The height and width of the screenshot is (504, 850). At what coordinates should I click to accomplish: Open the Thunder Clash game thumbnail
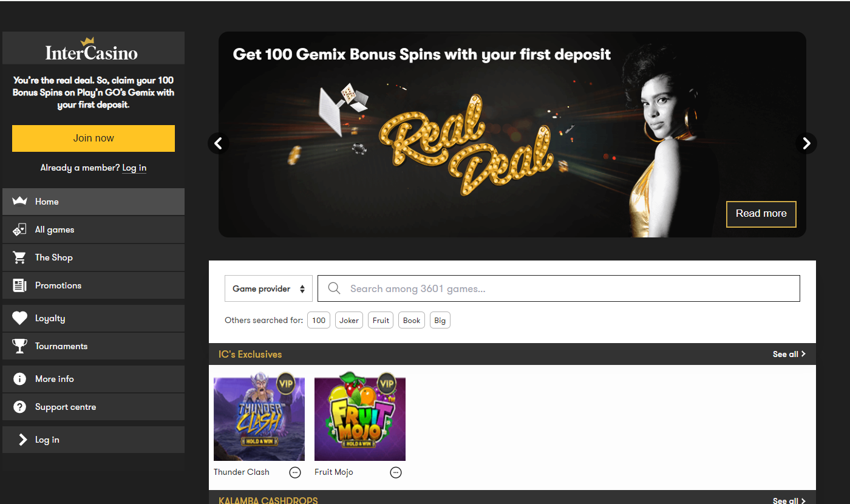coord(259,416)
